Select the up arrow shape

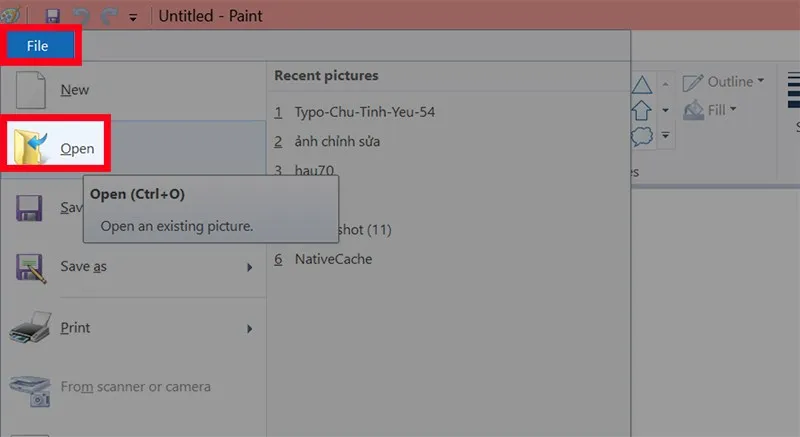642,109
